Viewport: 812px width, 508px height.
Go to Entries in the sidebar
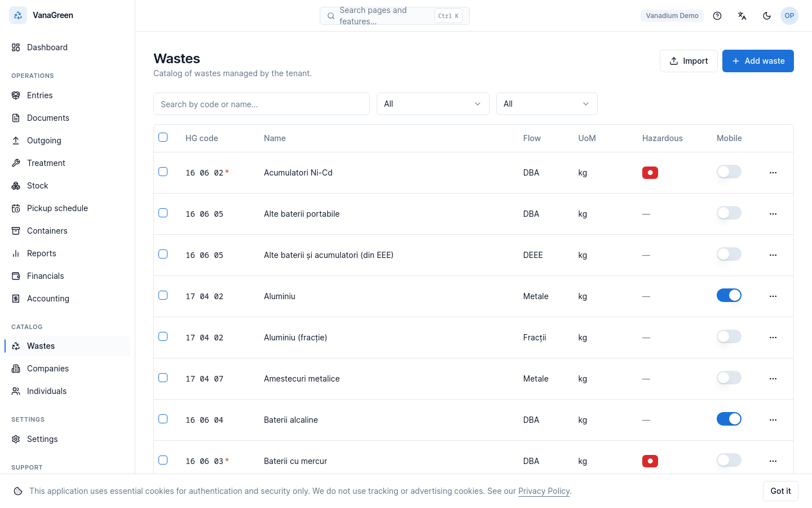coord(67,95)
